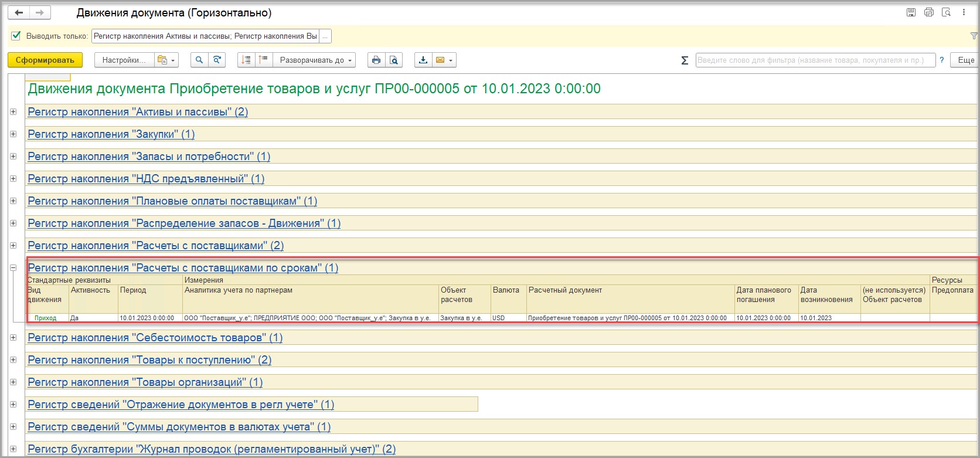Collapse the 'Расчеты с поставщиками по срокам' group

(13, 268)
